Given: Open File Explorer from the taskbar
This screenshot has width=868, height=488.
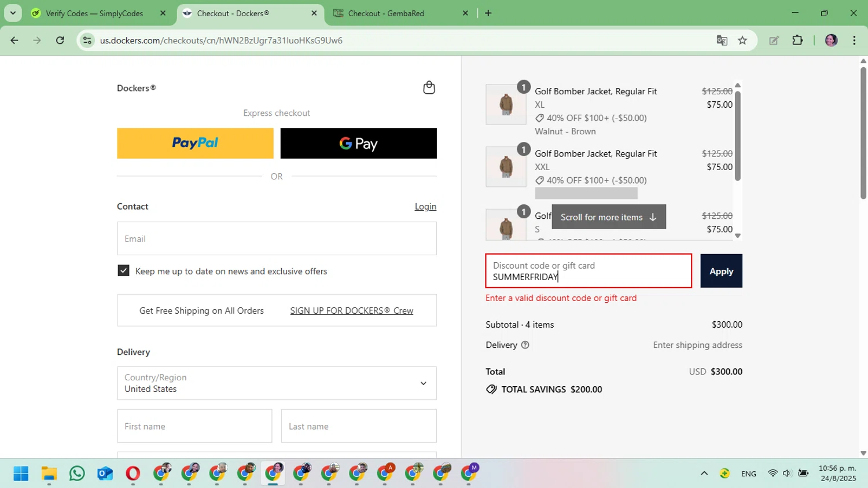Looking at the screenshot, I should coord(49,474).
